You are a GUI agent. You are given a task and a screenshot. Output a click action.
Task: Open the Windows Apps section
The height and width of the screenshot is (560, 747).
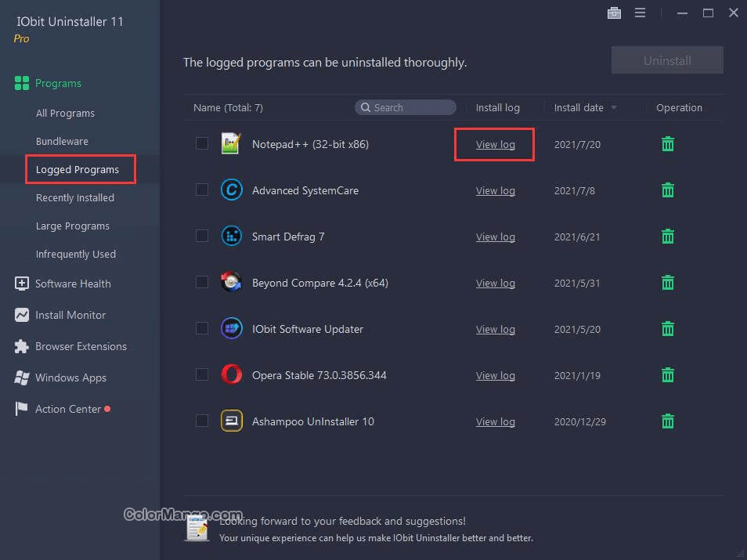tap(69, 378)
